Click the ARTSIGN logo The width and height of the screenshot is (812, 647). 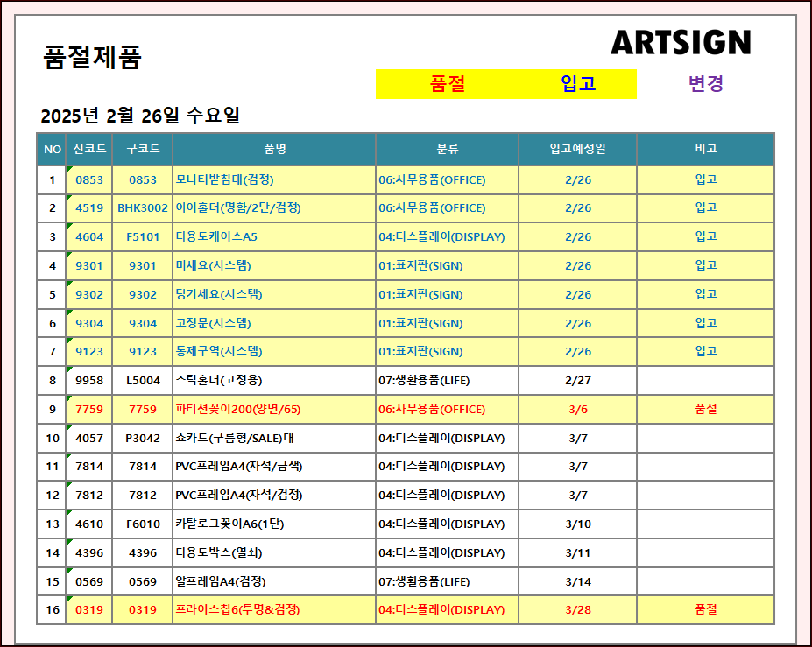681,42
